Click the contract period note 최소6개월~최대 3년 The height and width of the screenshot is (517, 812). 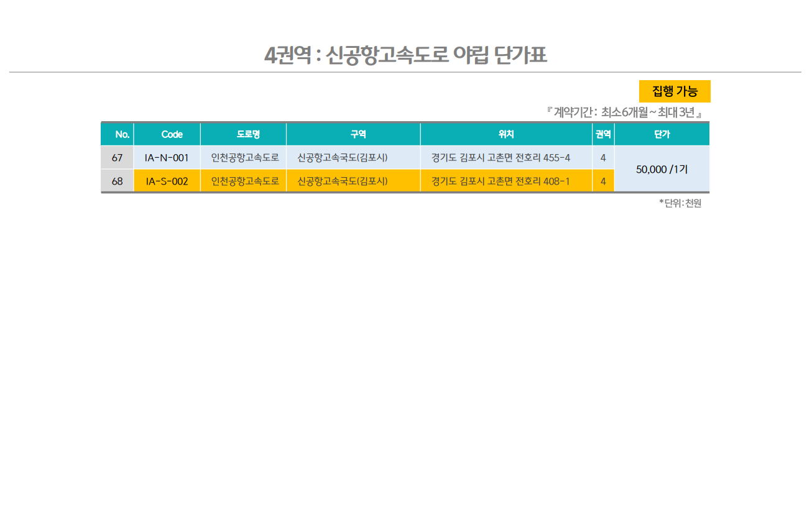point(624,112)
